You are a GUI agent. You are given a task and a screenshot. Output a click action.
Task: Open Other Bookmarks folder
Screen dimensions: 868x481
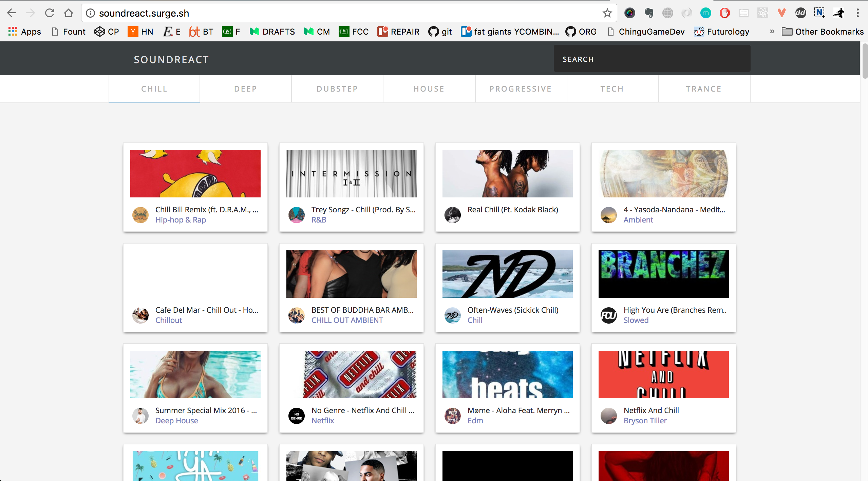click(823, 32)
